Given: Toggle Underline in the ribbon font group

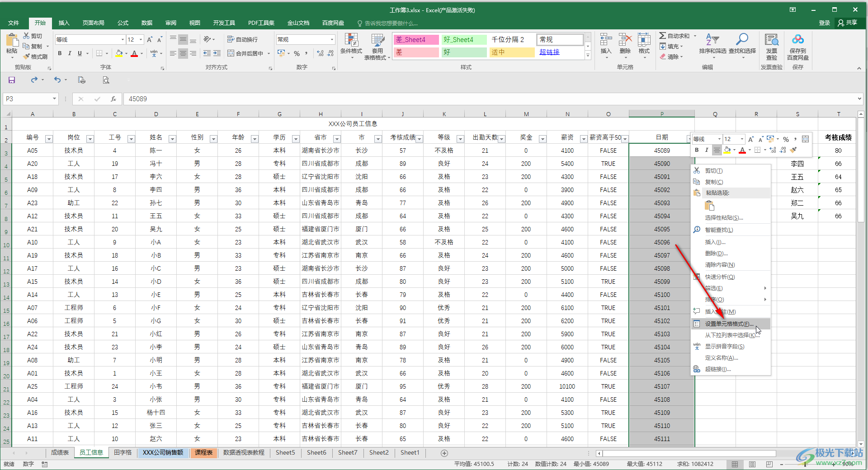Looking at the screenshot, I should pos(80,53).
